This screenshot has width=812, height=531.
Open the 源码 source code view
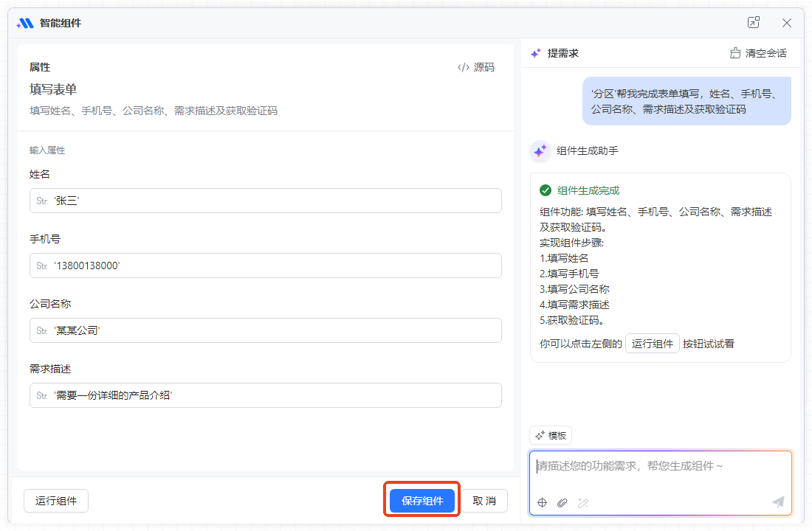pyautogui.click(x=476, y=67)
